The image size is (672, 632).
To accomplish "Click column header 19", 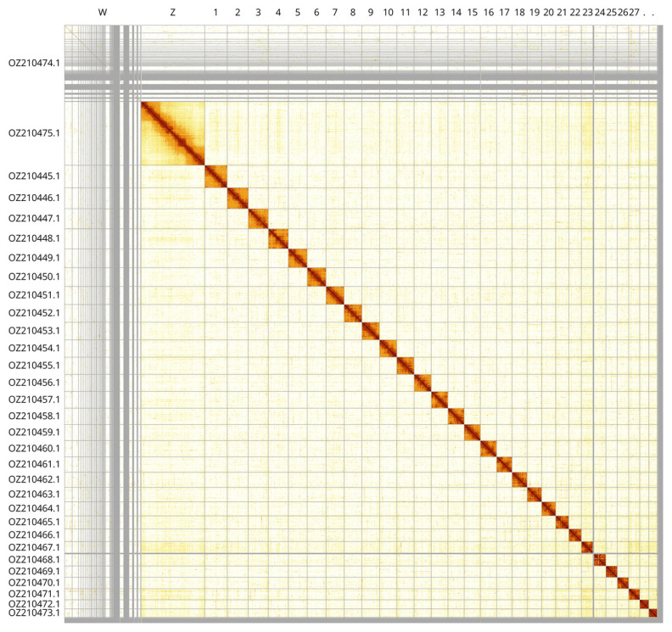I will point(535,13).
